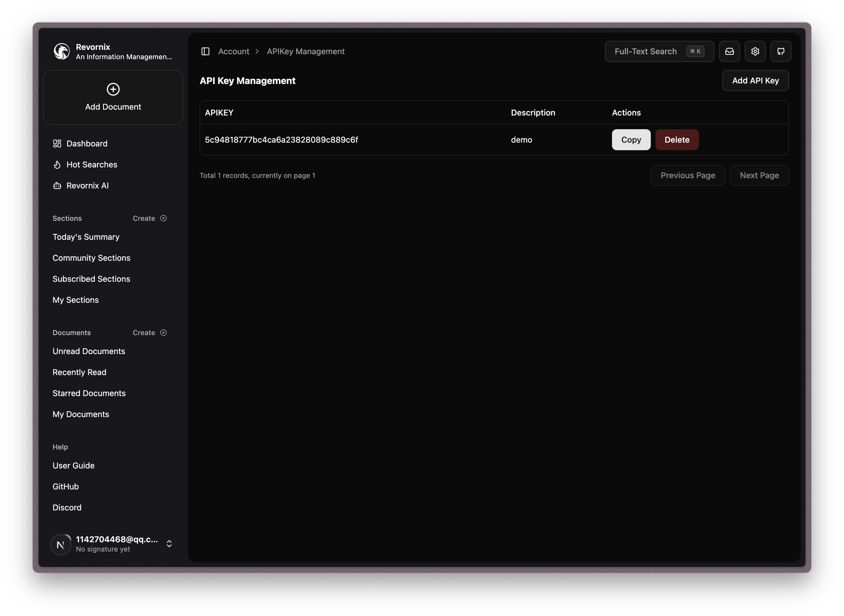Click the Add Document plus icon

pyautogui.click(x=113, y=89)
